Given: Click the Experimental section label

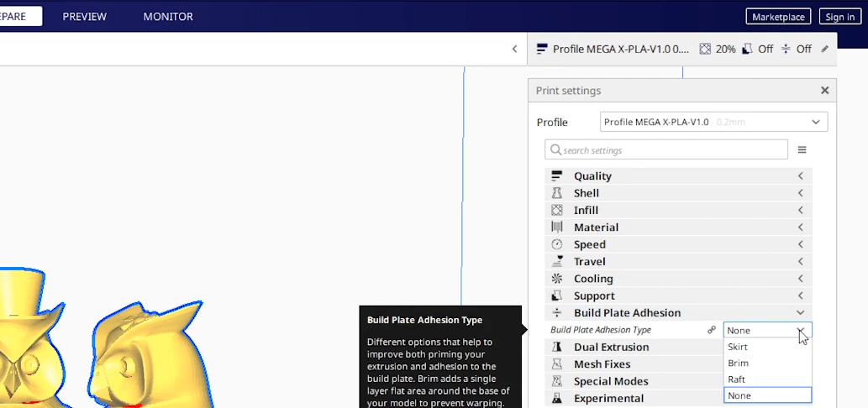Looking at the screenshot, I should [x=608, y=398].
